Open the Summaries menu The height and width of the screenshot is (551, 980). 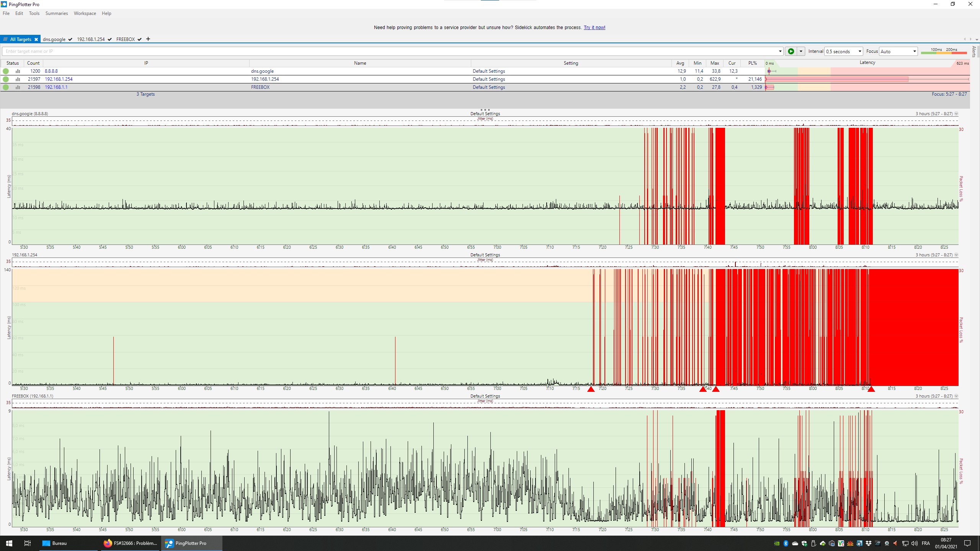pyautogui.click(x=56, y=13)
